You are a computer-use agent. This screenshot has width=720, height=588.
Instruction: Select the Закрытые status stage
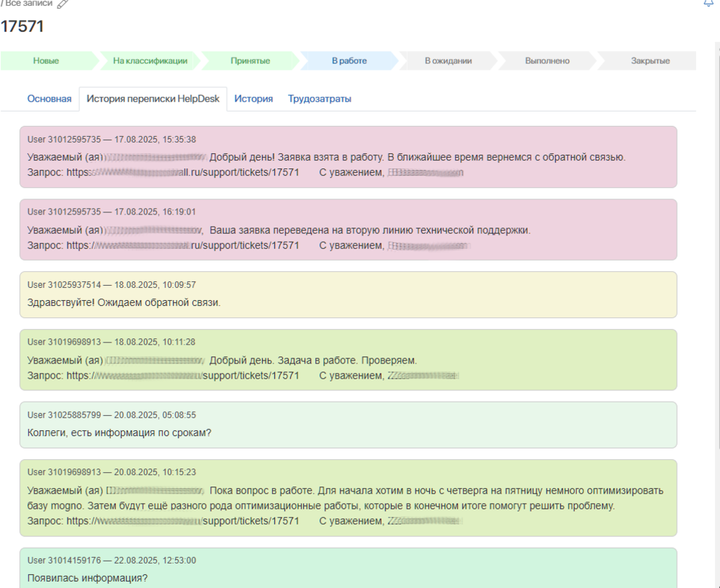click(650, 61)
